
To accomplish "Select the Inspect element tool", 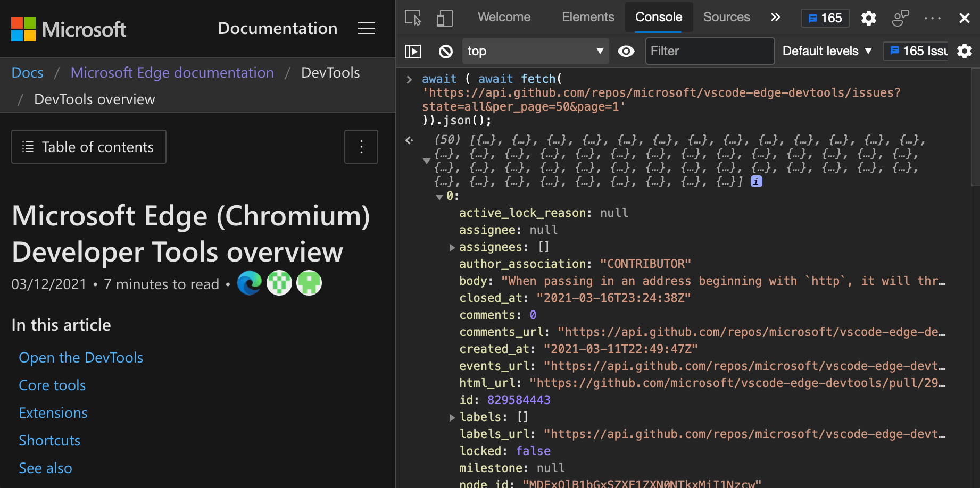I will 412,18.
